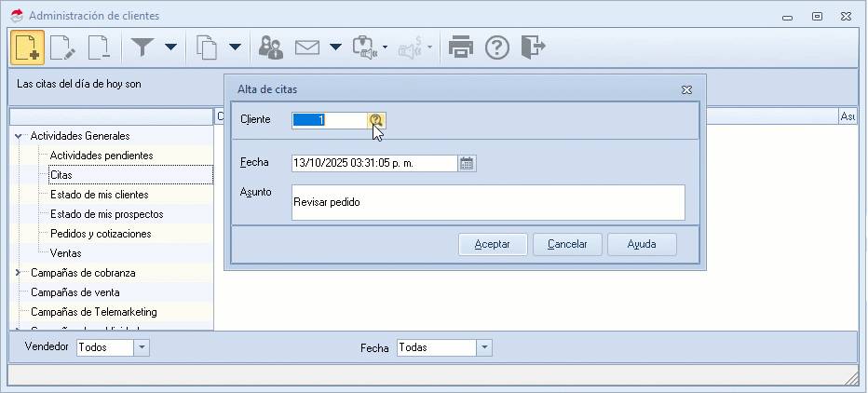Open the bottom Fecha 'Todas' dropdown
Viewport: 868px width, 393px height.
tap(483, 347)
